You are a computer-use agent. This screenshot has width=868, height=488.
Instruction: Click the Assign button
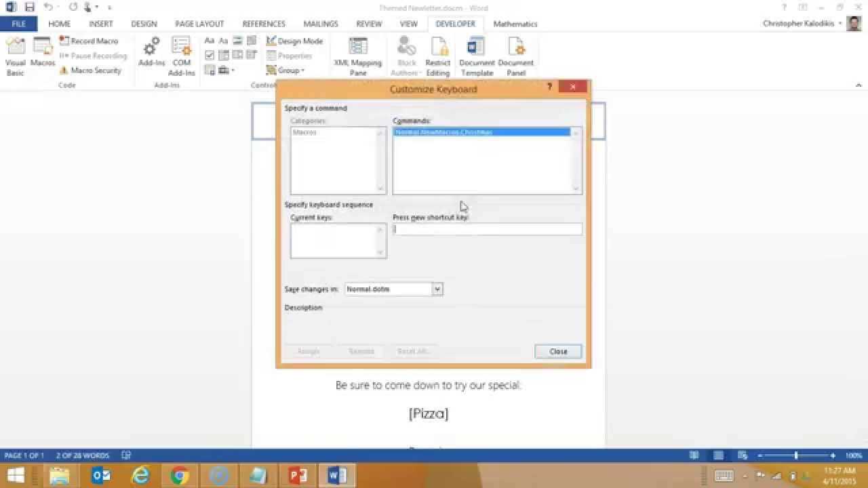308,351
